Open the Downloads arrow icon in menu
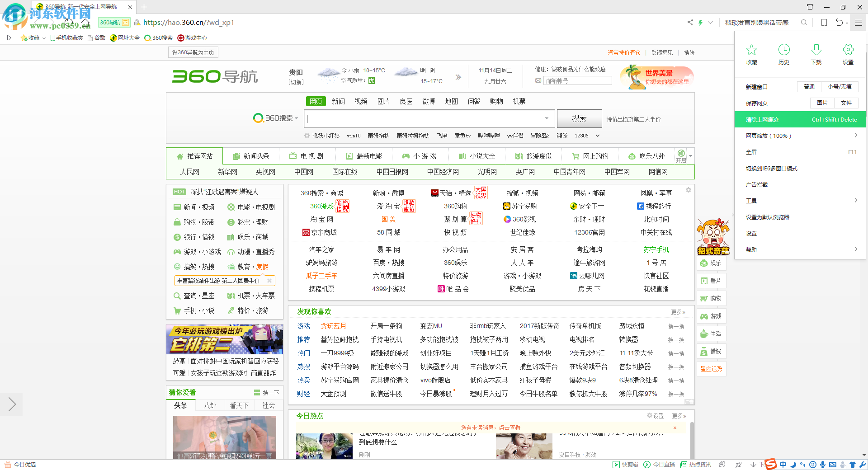This screenshot has height=470, width=868. coord(816,50)
